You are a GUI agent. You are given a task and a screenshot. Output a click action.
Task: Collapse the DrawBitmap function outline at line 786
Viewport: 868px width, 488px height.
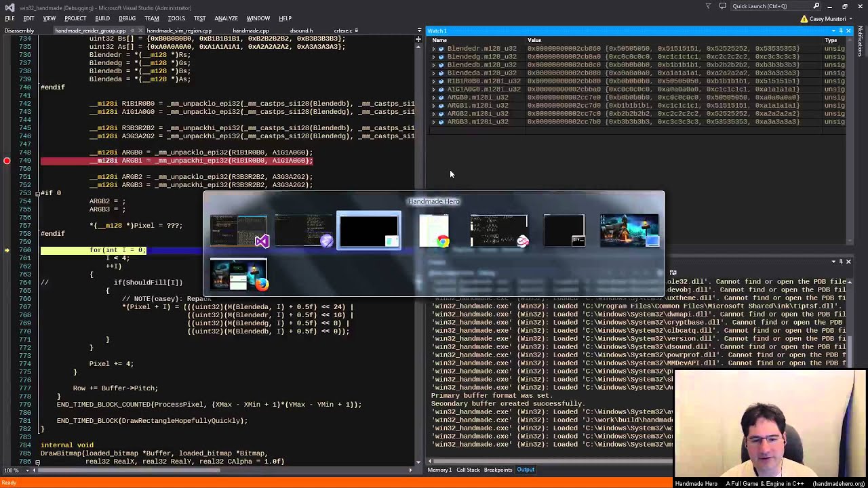point(37,462)
